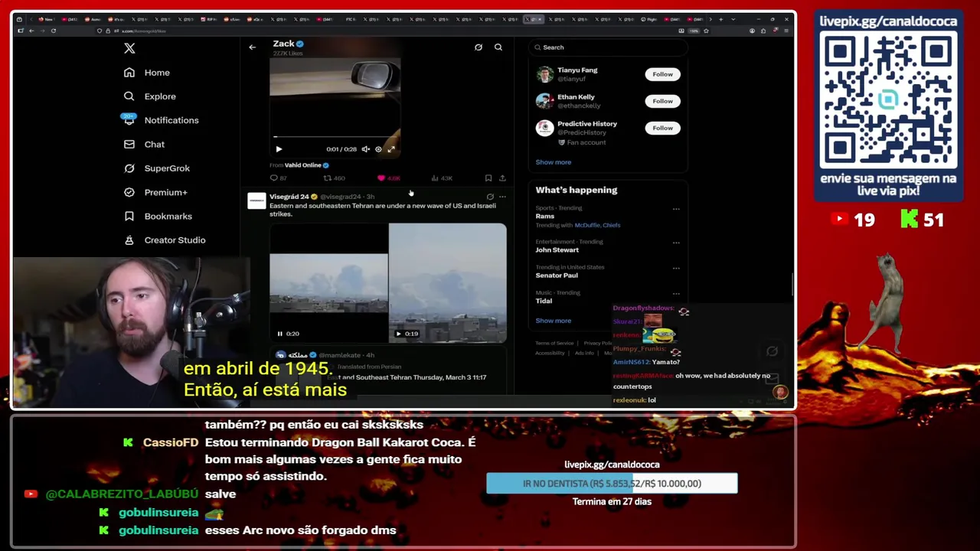Click the Bookmarks ribbon icon
Screen dimensions: 980x551
click(x=129, y=217)
